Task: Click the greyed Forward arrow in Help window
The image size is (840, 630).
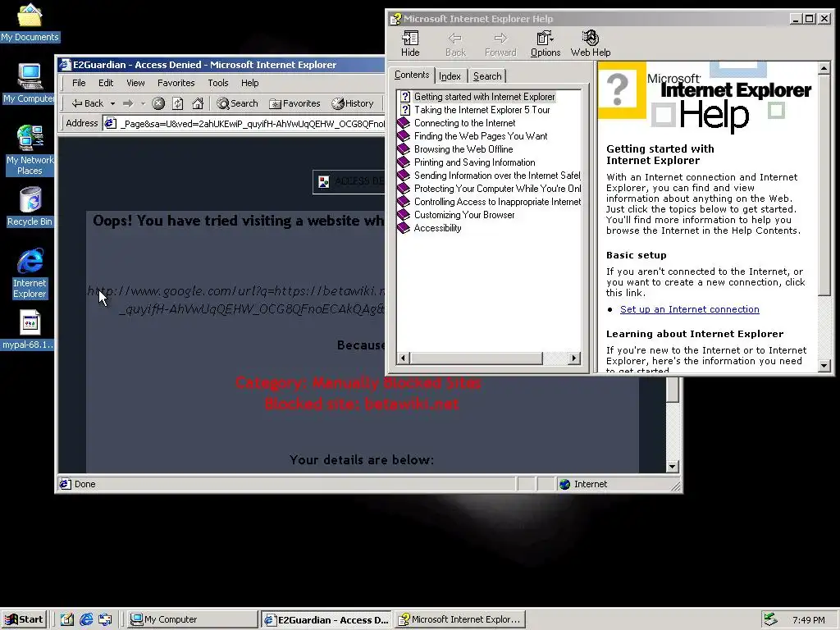Action: coord(500,43)
